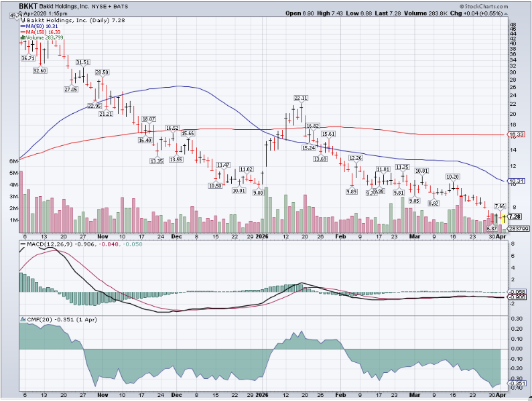Click the blue MA(50) legend line marker
Screen dimensions: 532x401
tap(21, 27)
